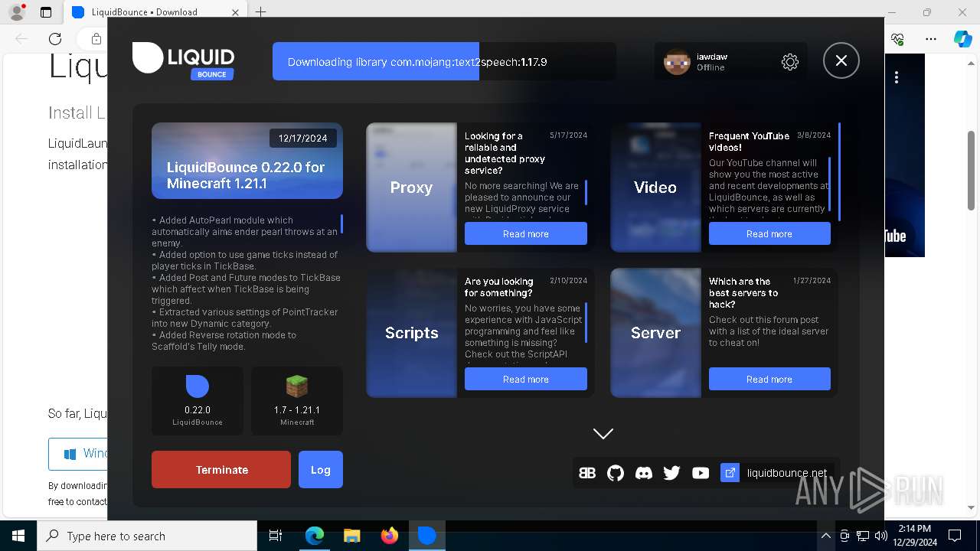Open Copilot icon in Edge

(962, 39)
